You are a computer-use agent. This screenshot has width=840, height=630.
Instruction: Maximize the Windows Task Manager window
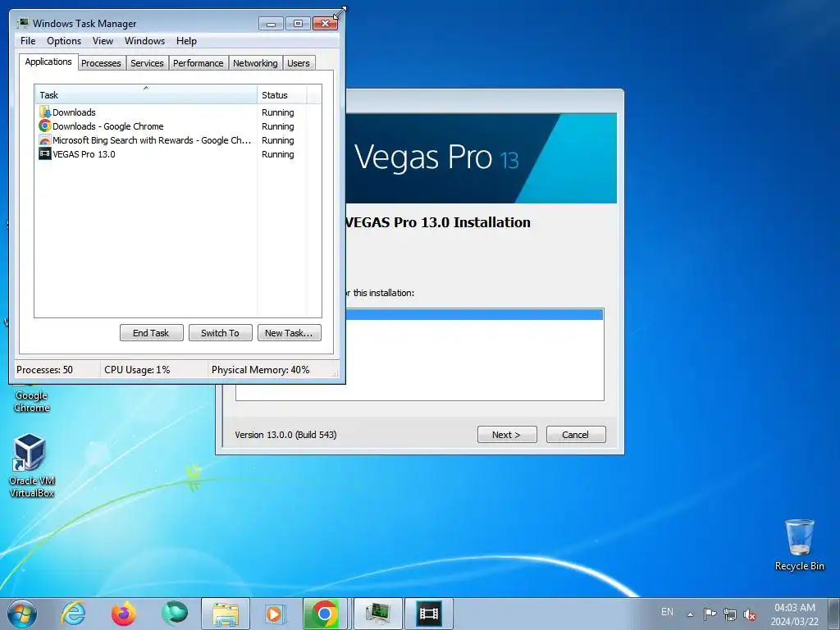(298, 24)
